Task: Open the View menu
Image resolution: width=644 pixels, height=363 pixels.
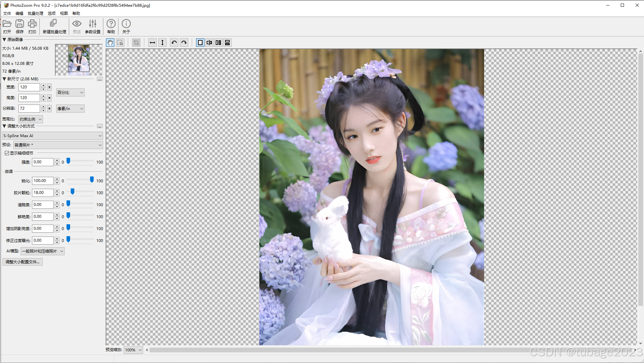Action: [x=64, y=13]
